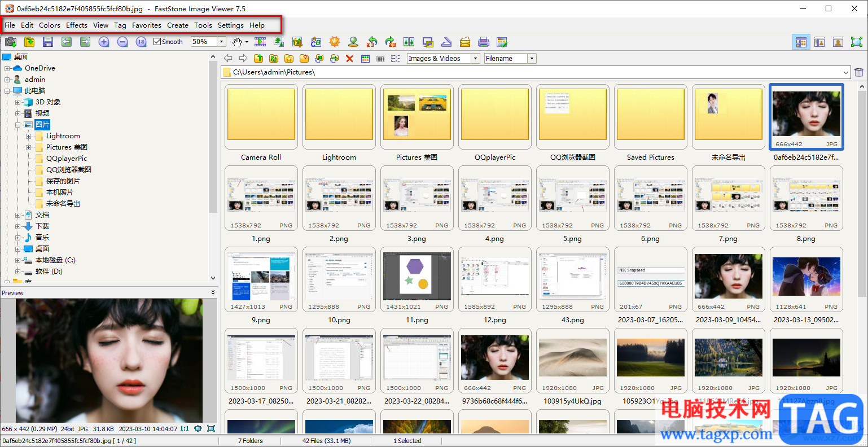Open the 50% zoom level dropdown

click(222, 42)
